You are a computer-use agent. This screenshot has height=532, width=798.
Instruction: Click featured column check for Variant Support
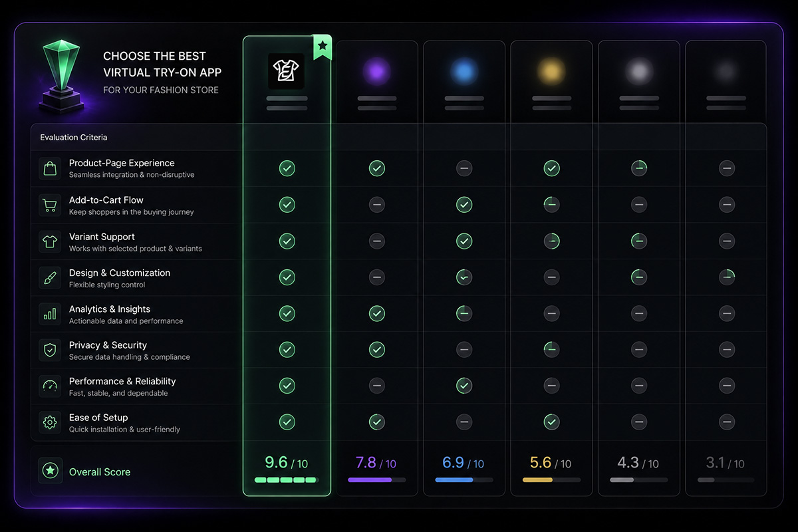point(287,241)
